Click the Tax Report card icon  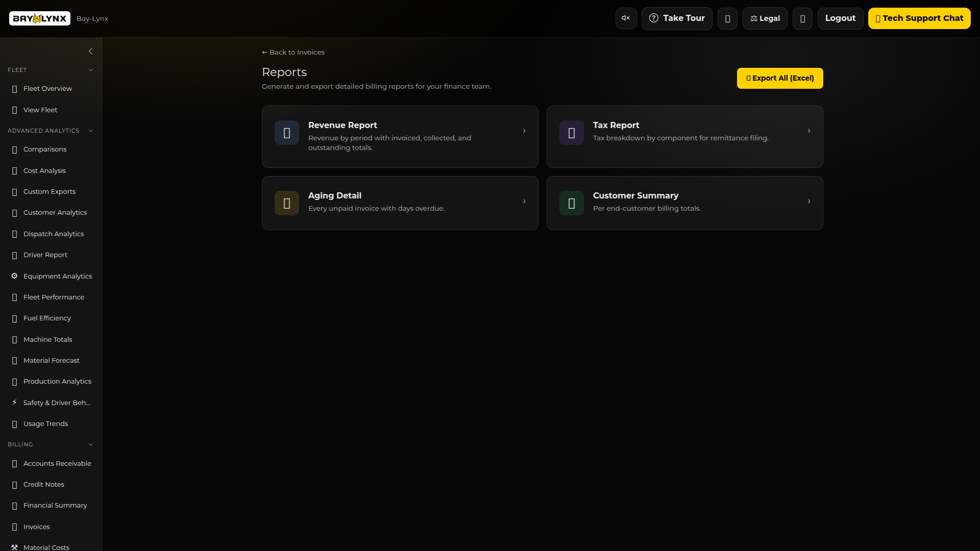coord(572,133)
